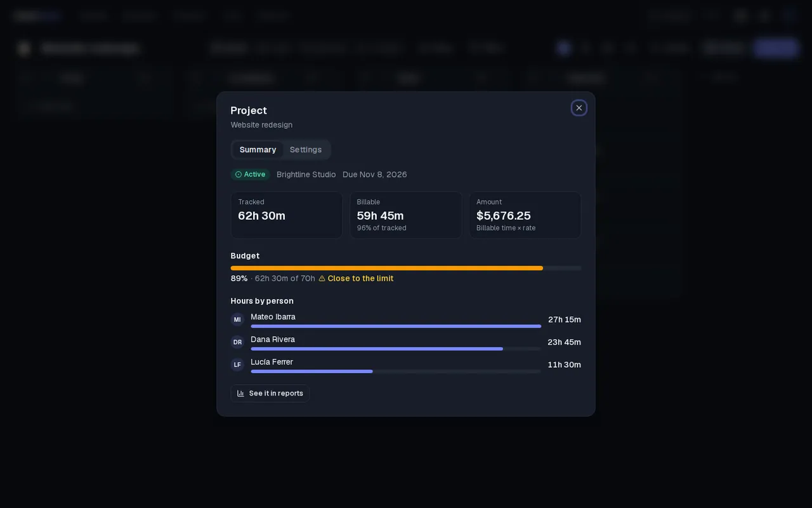Image resolution: width=812 pixels, height=508 pixels.
Task: Select the MI avatar for Mateo Ibarra
Action: [x=237, y=319]
